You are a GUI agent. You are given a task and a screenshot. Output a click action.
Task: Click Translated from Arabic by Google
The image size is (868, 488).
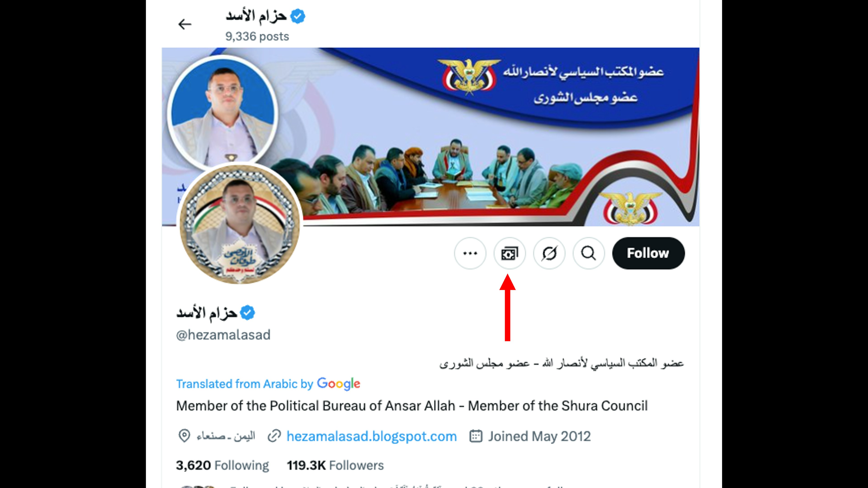(x=268, y=384)
